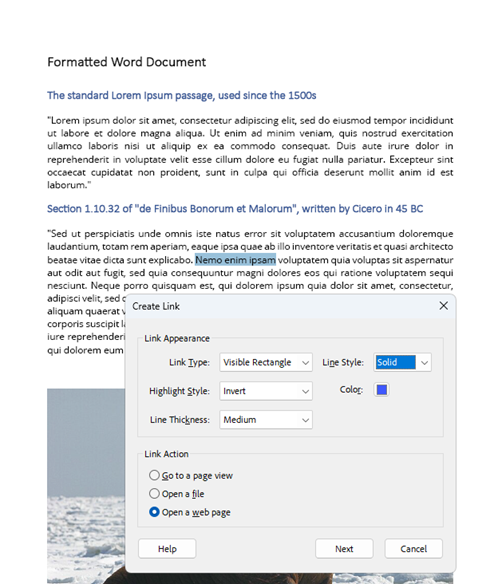Open the Link Type dropdown
This screenshot has width=498, height=584.
click(x=266, y=362)
